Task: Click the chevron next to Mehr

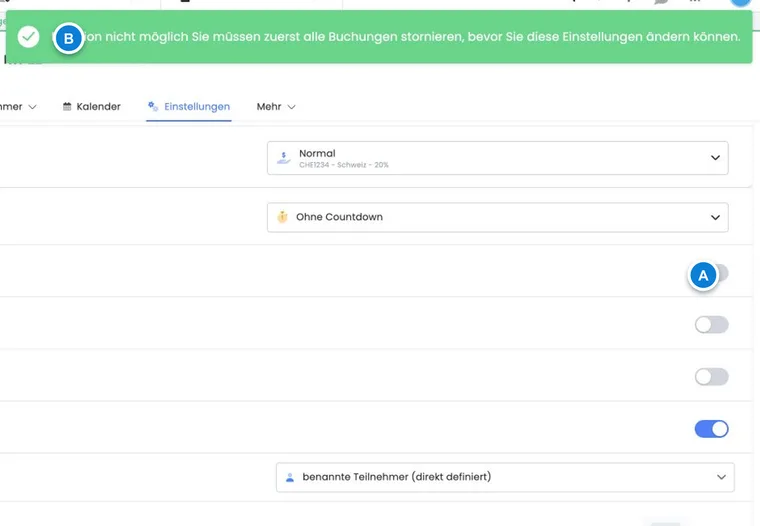Action: click(291, 107)
